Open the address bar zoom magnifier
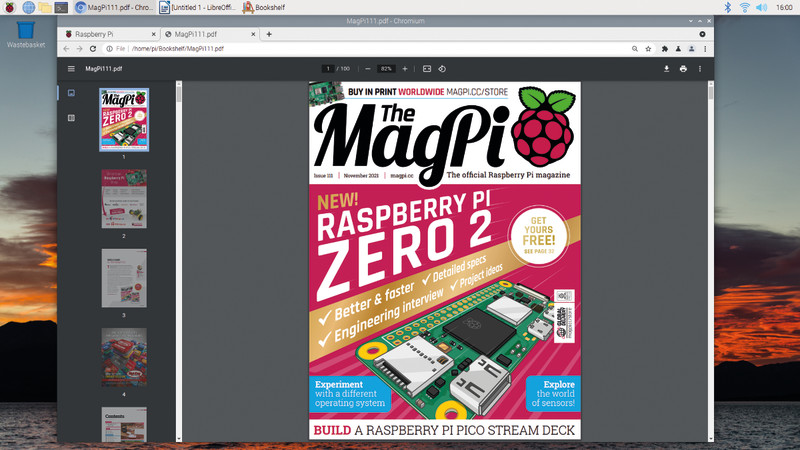800x450 pixels. (635, 48)
